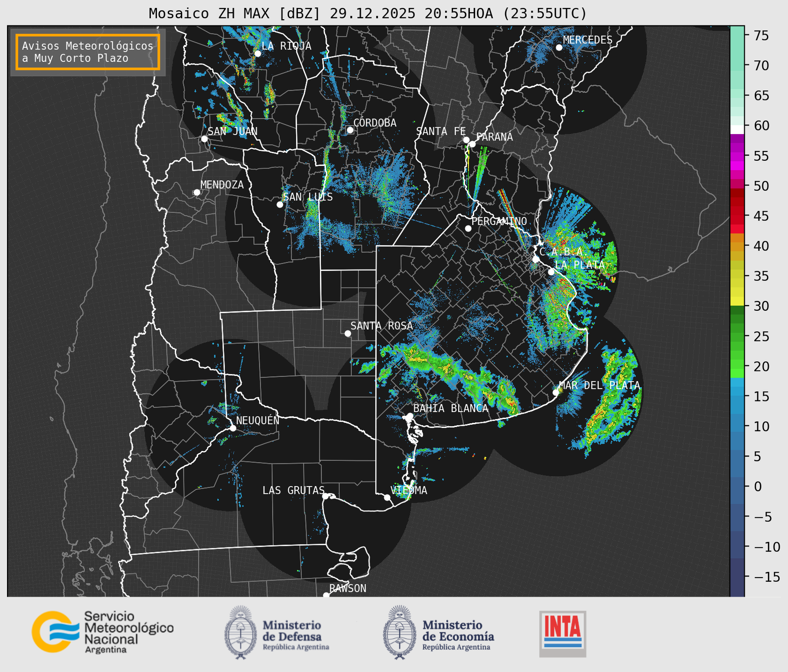788x672 pixels.
Task: Click the 10 dBZ scale label
Action: 761,426
